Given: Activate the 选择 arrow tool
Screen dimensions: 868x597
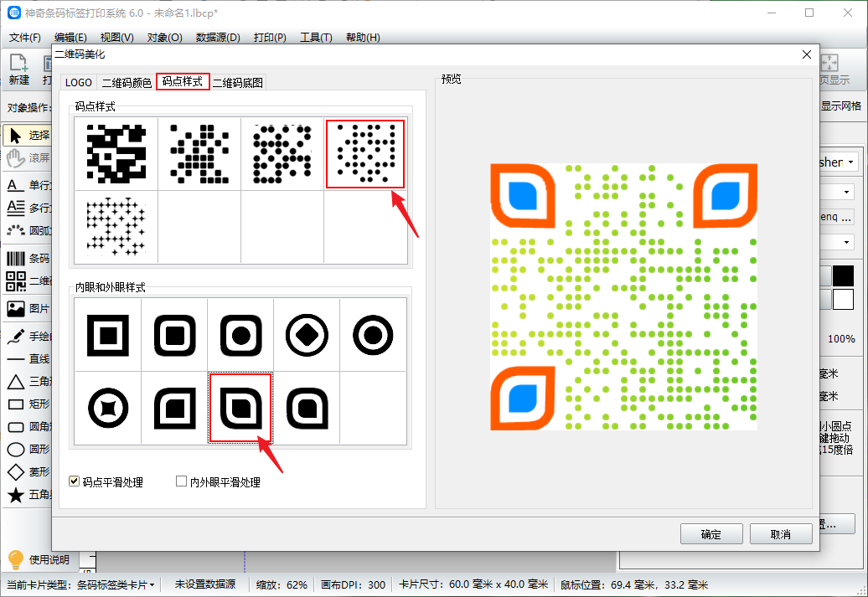Looking at the screenshot, I should click(28, 135).
